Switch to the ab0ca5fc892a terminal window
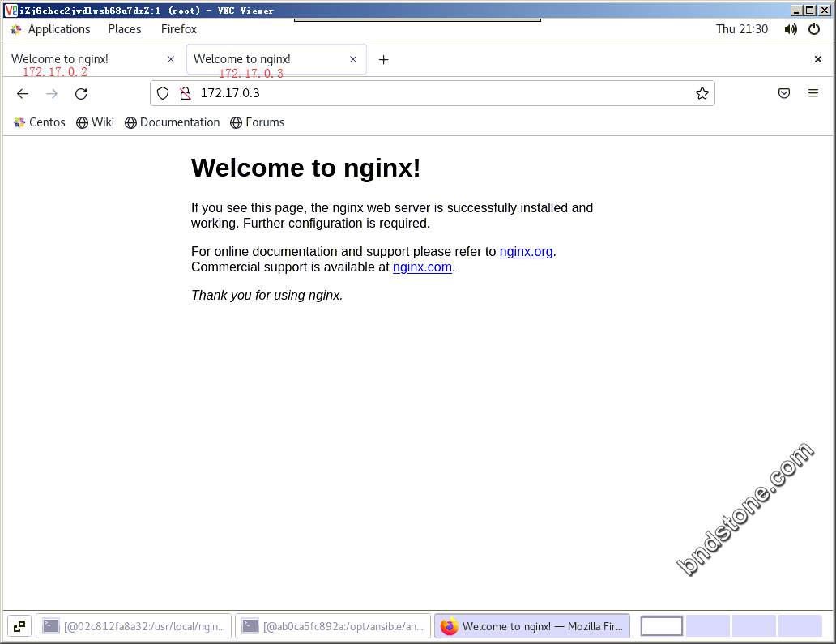Viewport: 836px width, 644px height. coord(333,626)
